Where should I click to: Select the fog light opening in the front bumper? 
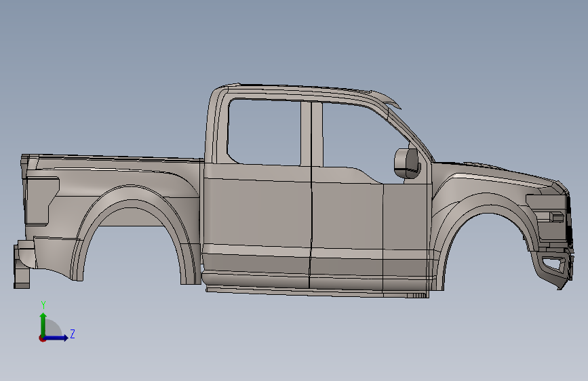pos(554,264)
